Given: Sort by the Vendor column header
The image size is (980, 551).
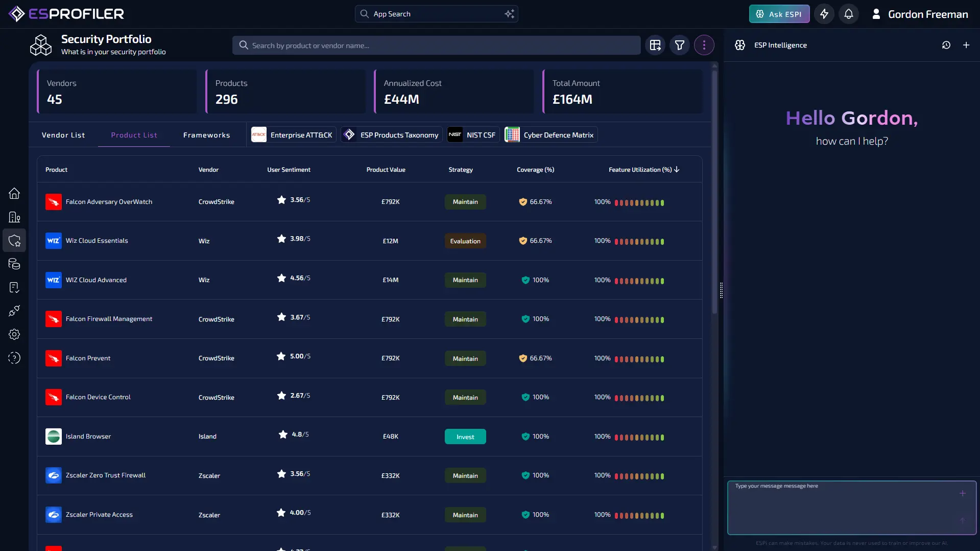Looking at the screenshot, I should tap(208, 170).
